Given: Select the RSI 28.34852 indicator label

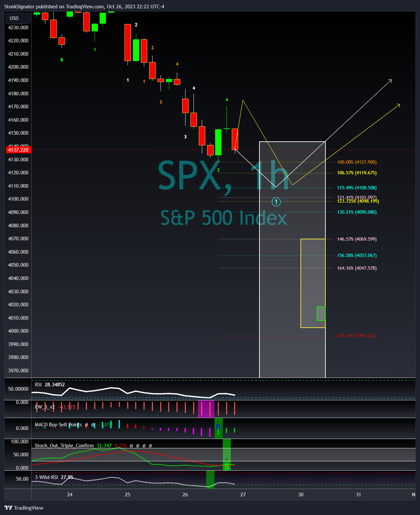Looking at the screenshot, I should pos(50,385).
